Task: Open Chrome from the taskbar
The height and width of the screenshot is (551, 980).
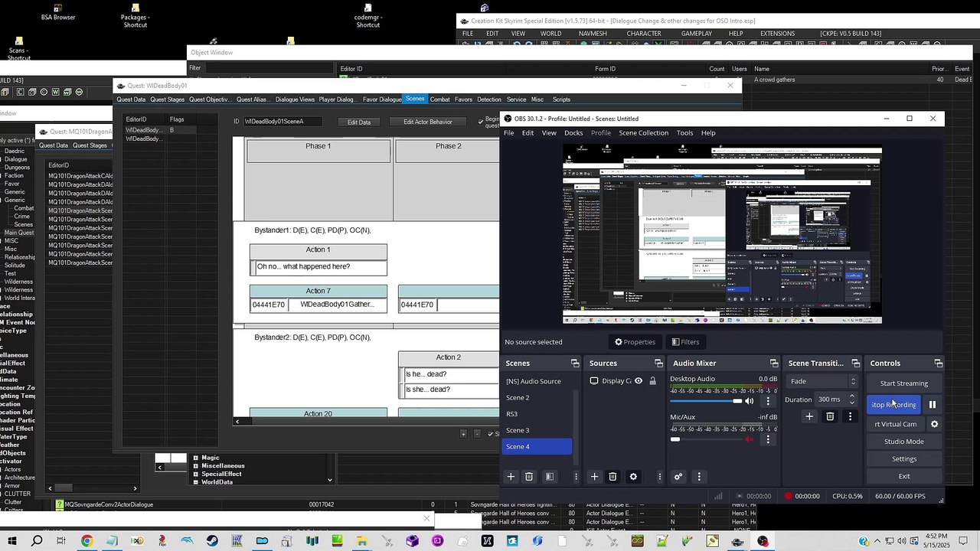Action: (x=87, y=541)
